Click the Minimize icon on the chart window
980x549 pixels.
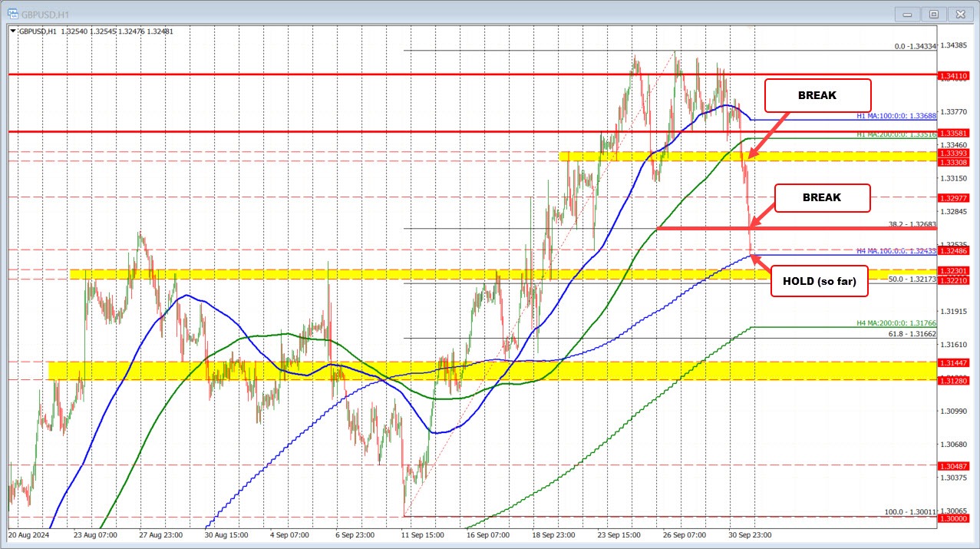[906, 13]
